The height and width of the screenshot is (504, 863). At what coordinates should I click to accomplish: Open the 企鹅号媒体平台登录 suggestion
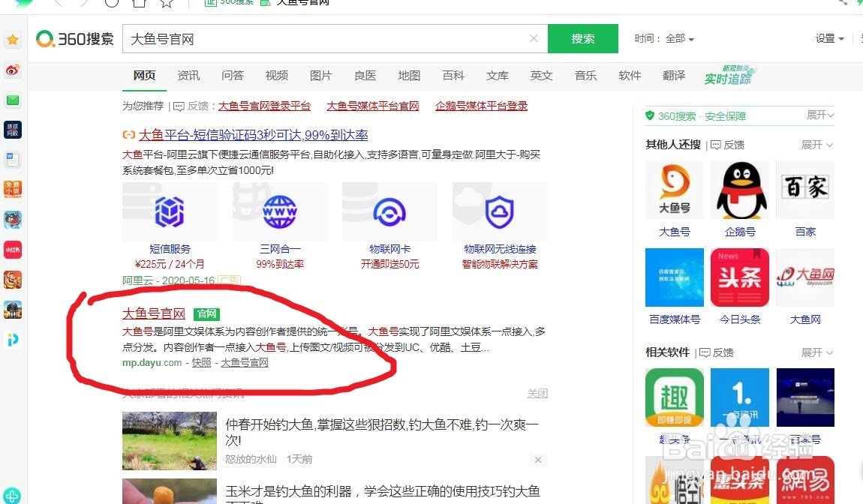click(481, 106)
